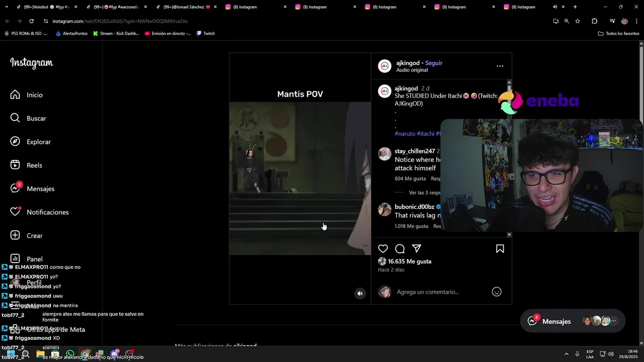Open the #itachi hashtag
Image resolution: width=644 pixels, height=362 pixels.
coord(426,134)
